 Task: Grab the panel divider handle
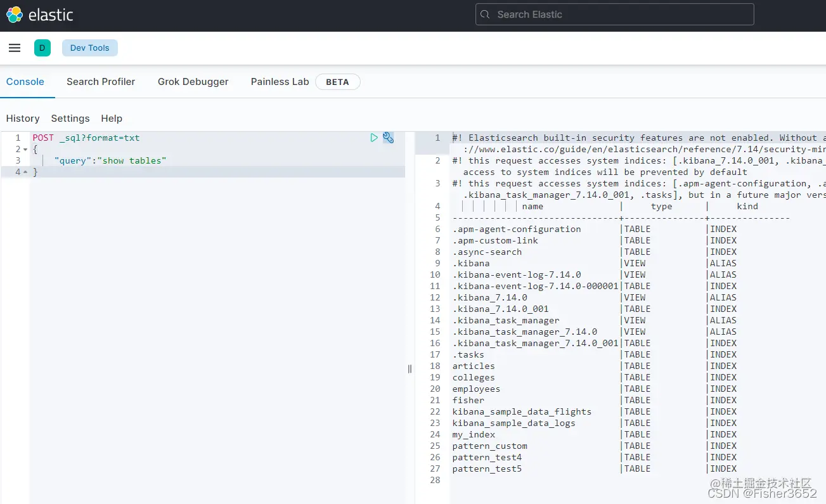coord(410,369)
